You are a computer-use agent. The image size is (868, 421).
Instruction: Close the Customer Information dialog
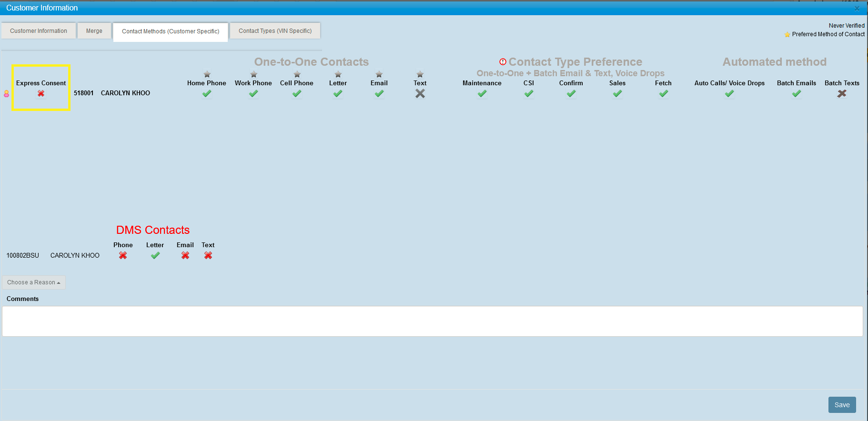pyautogui.click(x=857, y=9)
